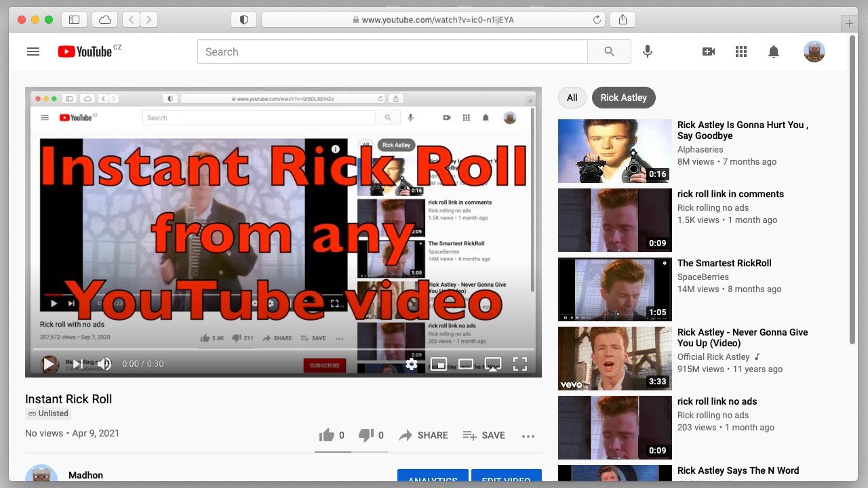Screen dimensions: 868x488
Task: Open The Smartest RickRoll thumbnail
Action: point(615,289)
